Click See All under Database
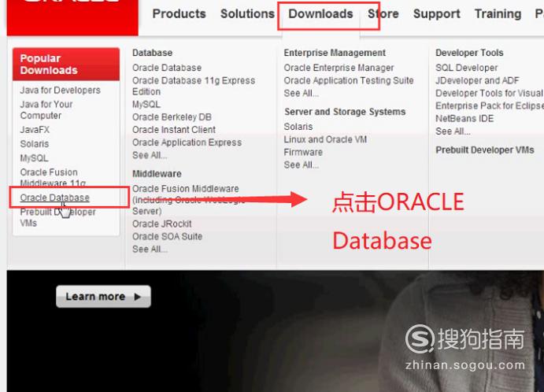This screenshot has height=392, width=544. 150,155
